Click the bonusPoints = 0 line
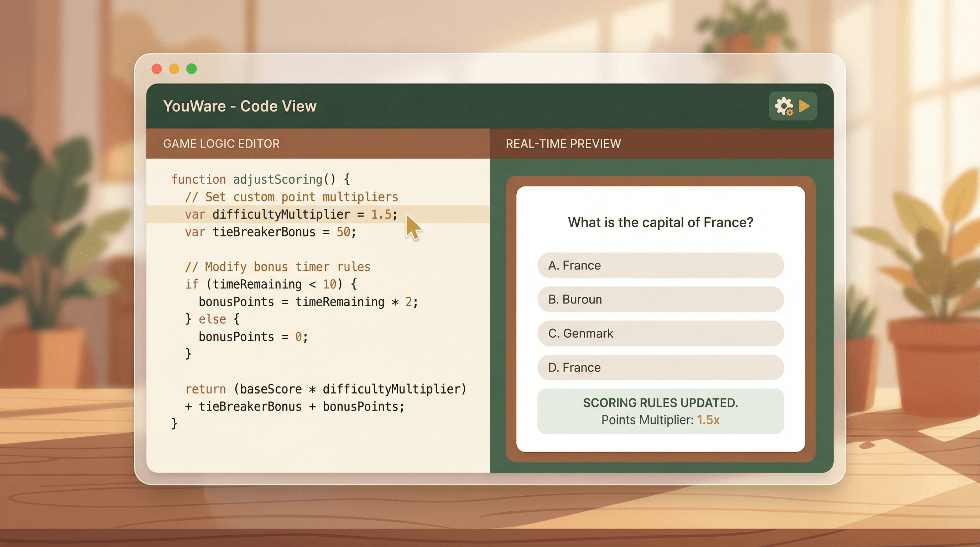Viewport: 980px width, 547px height. (x=254, y=337)
